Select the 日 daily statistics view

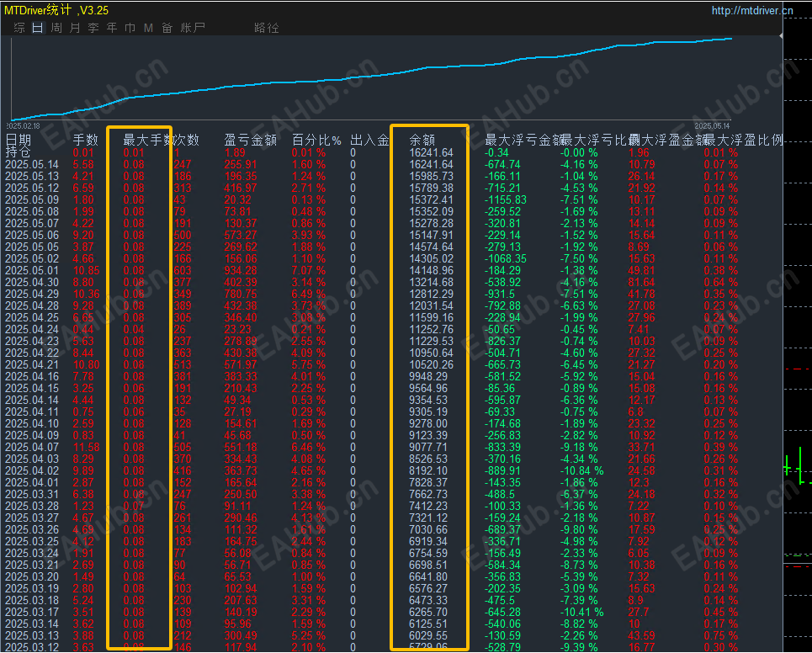coord(36,27)
